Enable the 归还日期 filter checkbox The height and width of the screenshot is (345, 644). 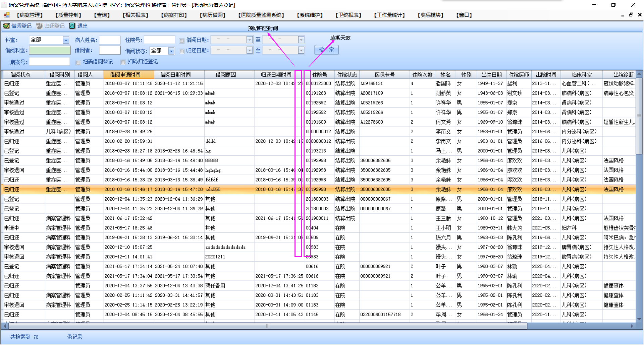click(x=181, y=51)
